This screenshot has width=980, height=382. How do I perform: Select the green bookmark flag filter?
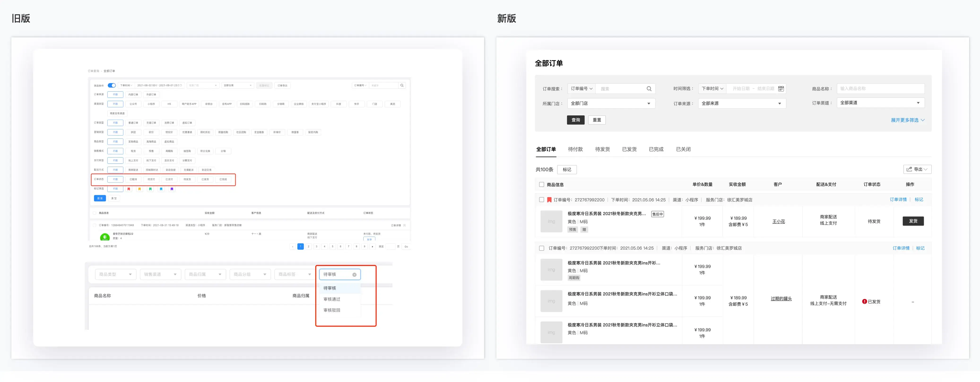click(x=150, y=189)
